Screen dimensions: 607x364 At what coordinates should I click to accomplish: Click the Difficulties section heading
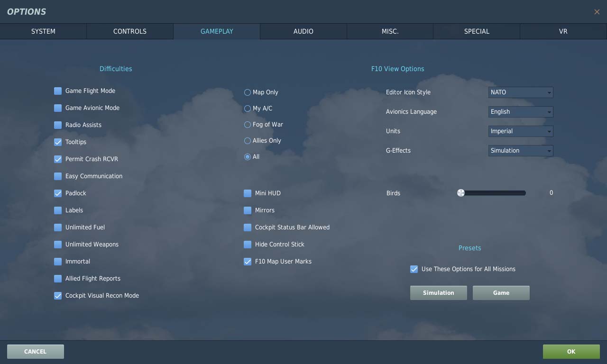(116, 69)
